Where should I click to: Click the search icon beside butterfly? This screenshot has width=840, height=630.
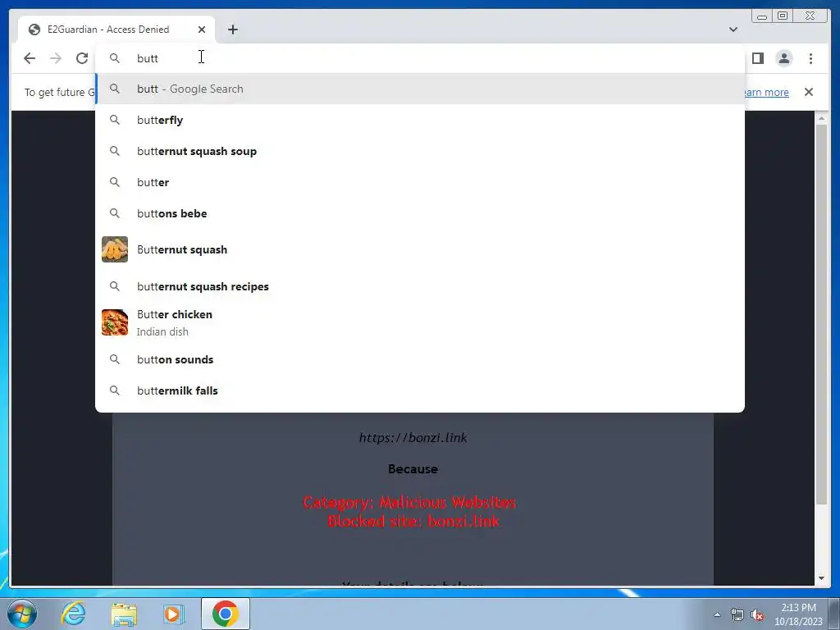[115, 120]
